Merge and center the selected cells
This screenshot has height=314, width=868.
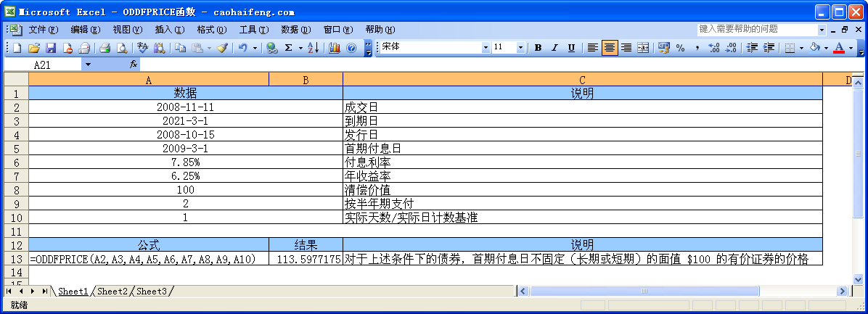pos(643,48)
